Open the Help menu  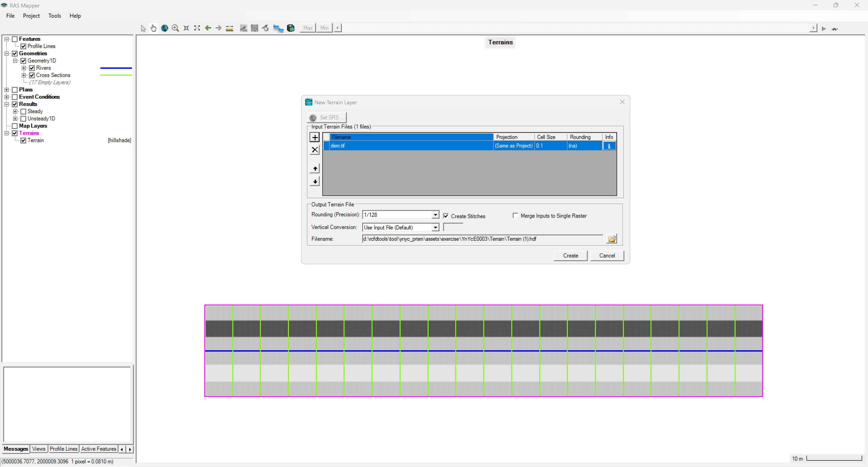click(x=75, y=16)
